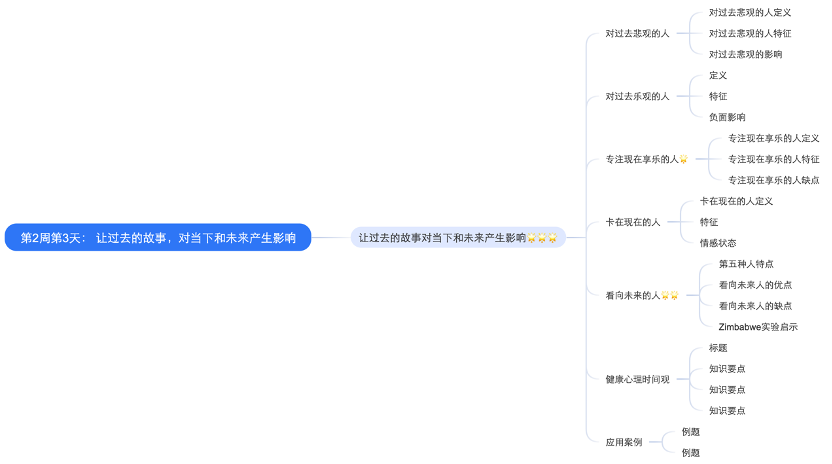
Task: Select the 第五种人特点 node
Action: (745, 264)
